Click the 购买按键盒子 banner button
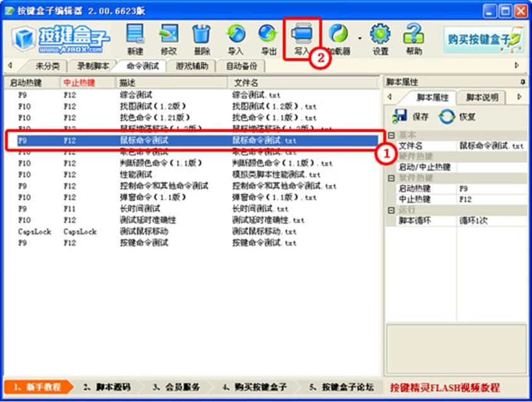 click(x=483, y=39)
